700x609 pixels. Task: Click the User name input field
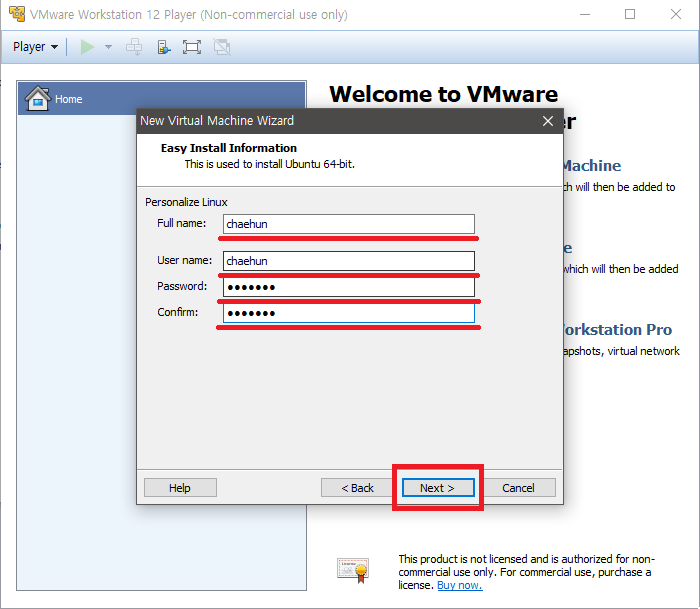349,261
